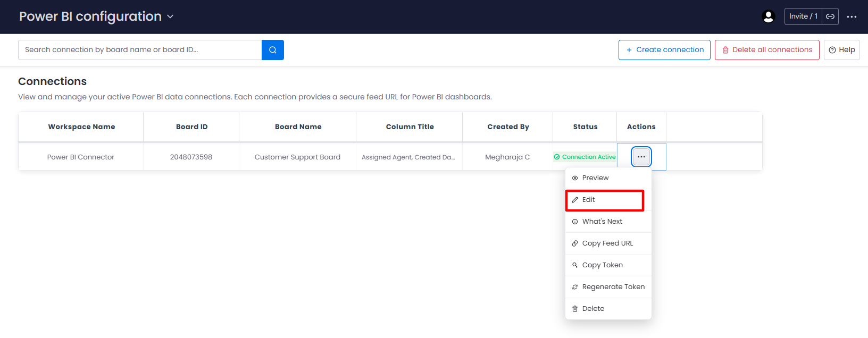The height and width of the screenshot is (338, 868).
Task: Select Delete from the actions menu
Action: 608,309
